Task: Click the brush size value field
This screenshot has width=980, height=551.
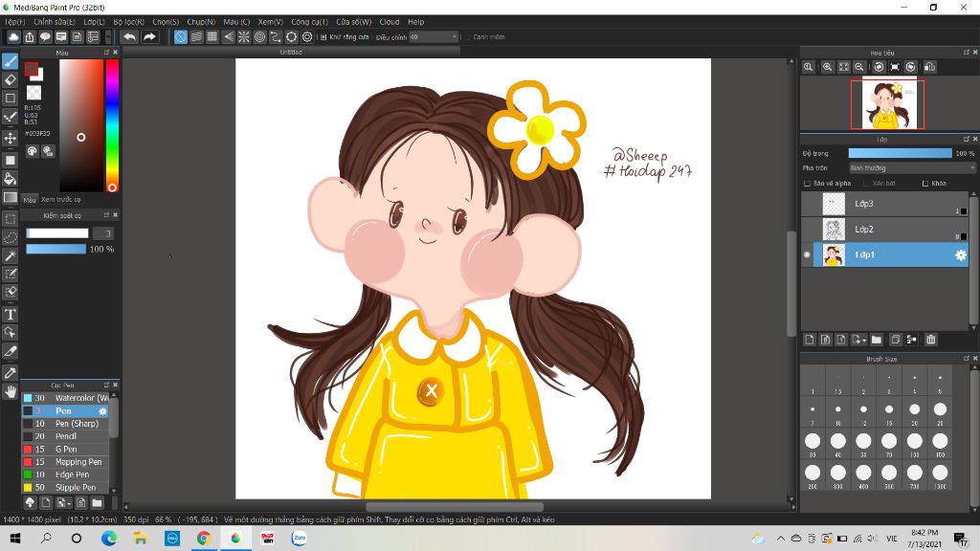Action: 102,233
